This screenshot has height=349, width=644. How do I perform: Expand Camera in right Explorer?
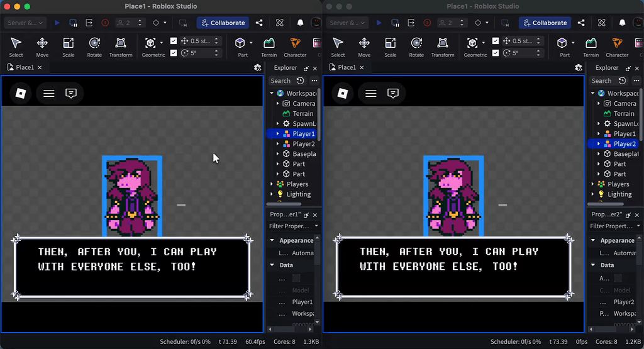[599, 104]
